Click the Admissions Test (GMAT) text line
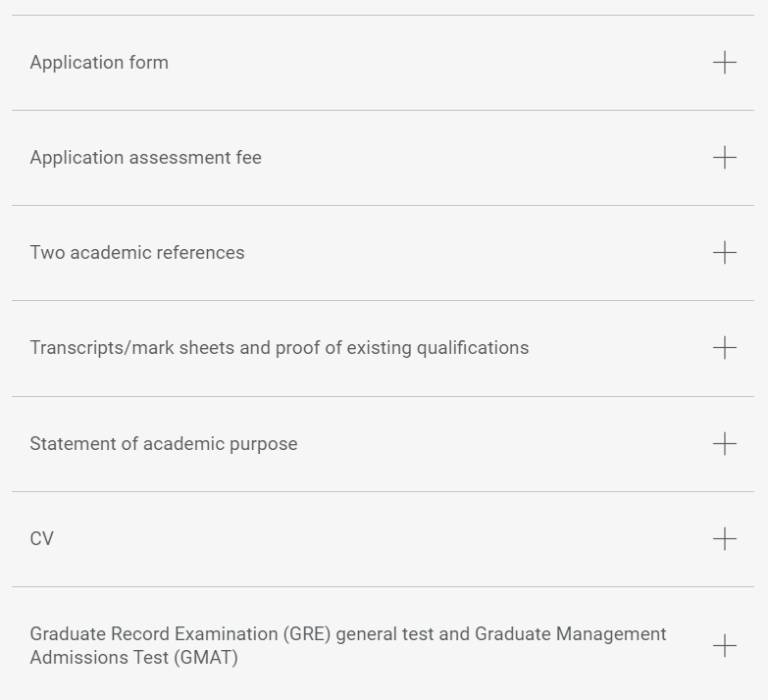Viewport: 768px width, 700px height. 133,658
